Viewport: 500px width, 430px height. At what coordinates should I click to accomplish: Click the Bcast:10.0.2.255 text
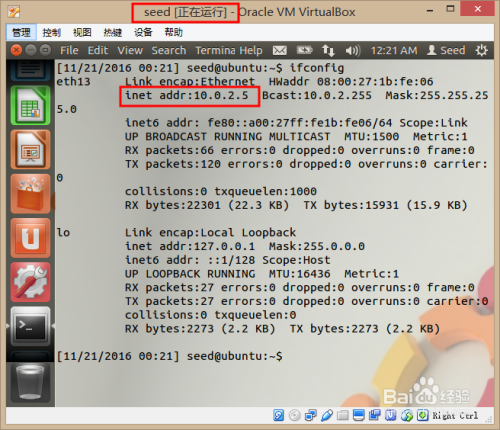tap(317, 96)
